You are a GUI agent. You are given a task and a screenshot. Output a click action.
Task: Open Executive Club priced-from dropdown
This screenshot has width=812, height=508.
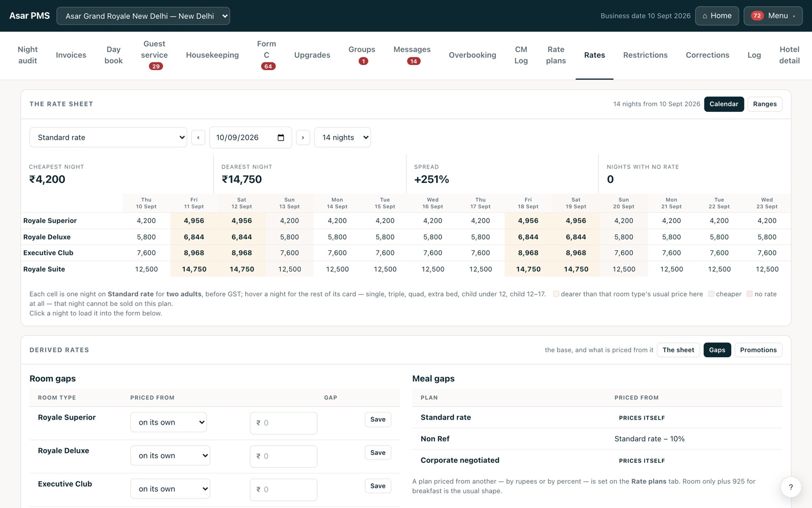coord(170,489)
